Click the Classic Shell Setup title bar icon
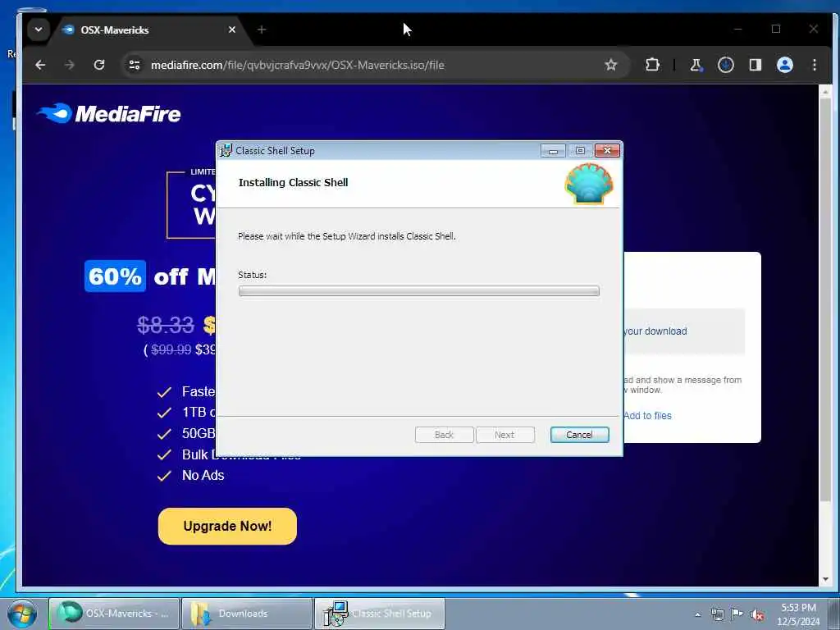Viewport: 840px width, 630px height. (226, 151)
